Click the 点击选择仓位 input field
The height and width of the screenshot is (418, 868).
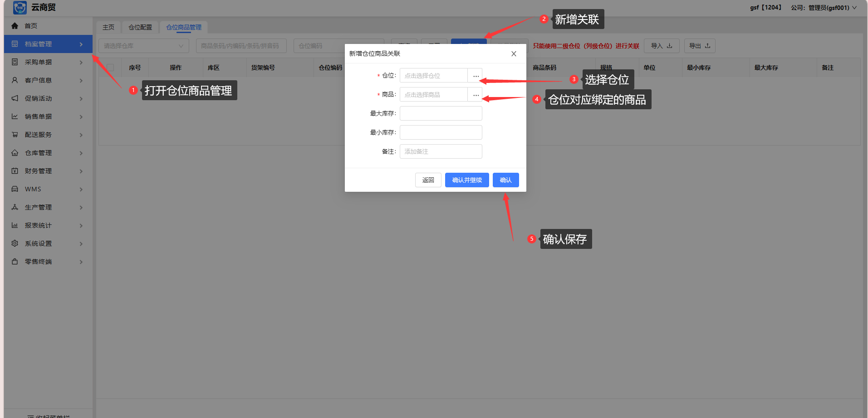434,76
